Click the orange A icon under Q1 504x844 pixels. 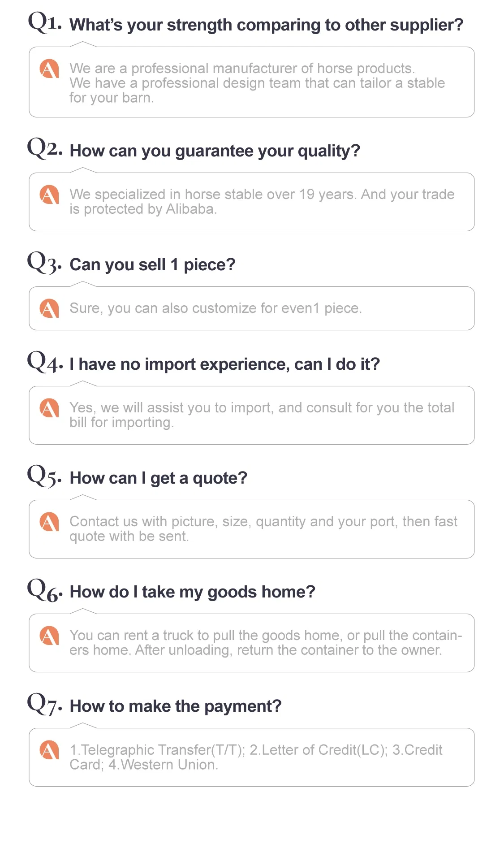pos(49,69)
